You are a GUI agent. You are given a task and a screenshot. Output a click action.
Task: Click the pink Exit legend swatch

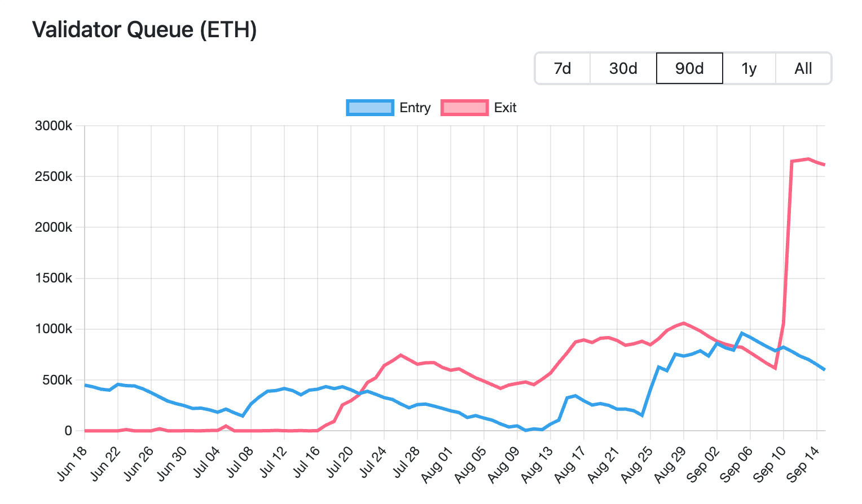tap(465, 107)
